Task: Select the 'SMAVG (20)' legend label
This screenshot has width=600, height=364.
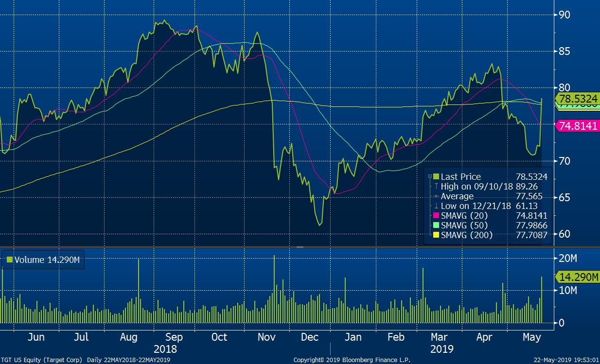Action: click(464, 216)
